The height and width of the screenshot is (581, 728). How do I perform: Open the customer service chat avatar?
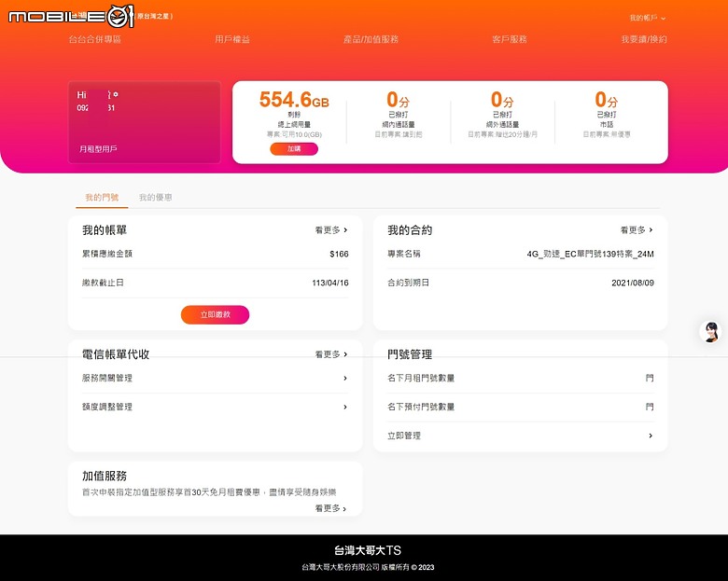(x=710, y=331)
